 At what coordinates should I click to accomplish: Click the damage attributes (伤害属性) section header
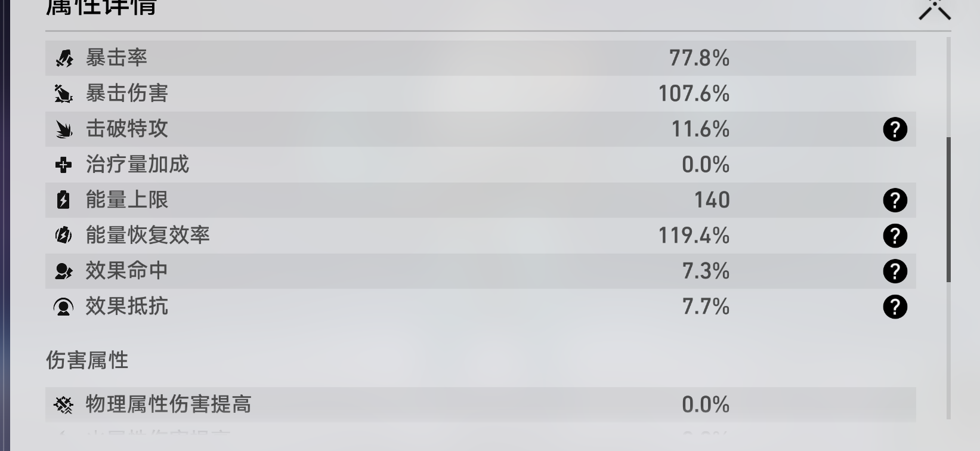pos(87,360)
